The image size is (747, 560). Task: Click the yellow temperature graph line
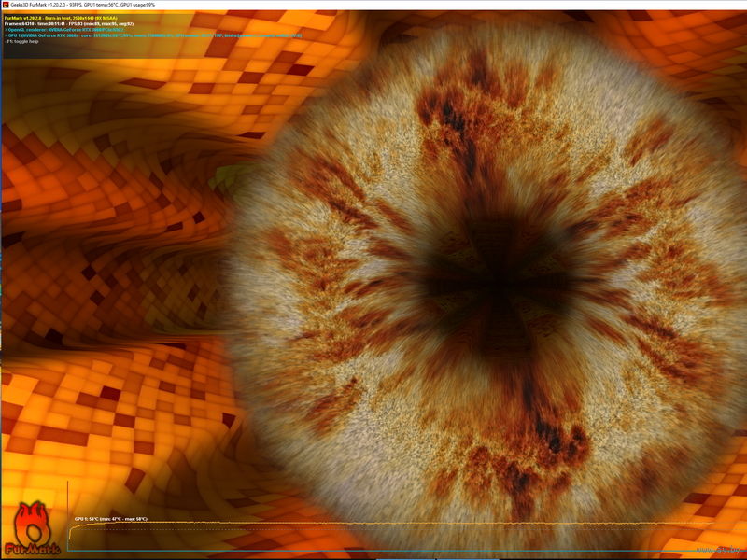point(373,523)
